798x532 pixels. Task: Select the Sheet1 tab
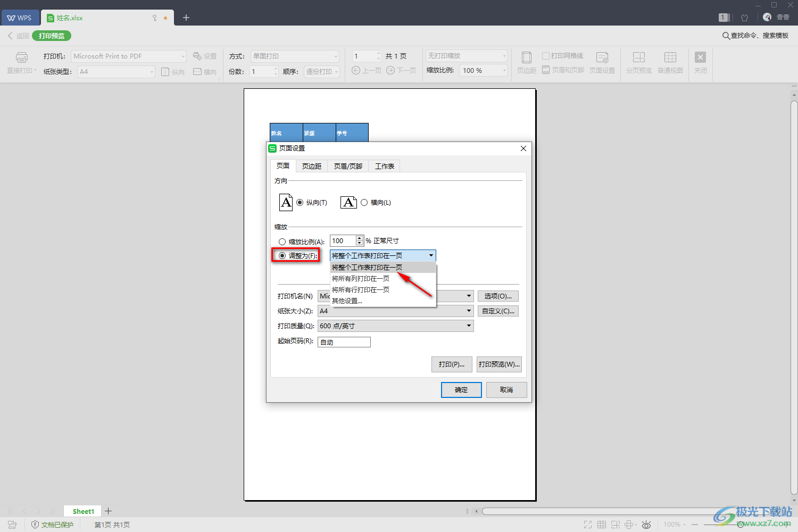coord(84,511)
